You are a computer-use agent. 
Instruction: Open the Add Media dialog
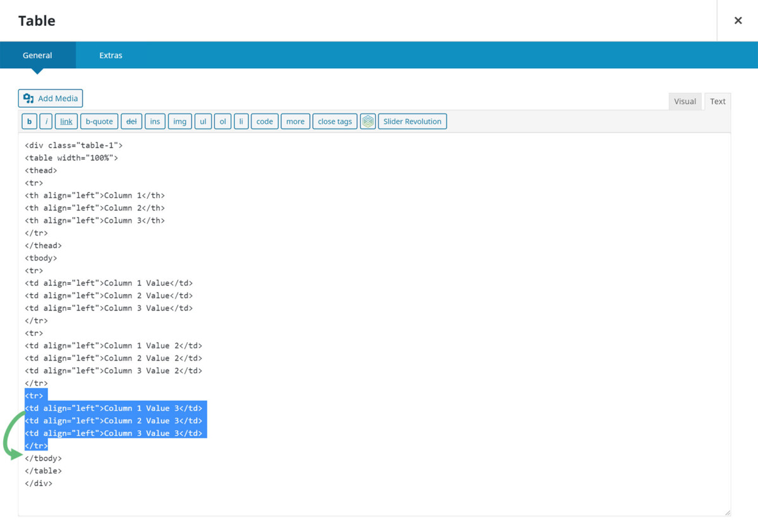tap(50, 98)
